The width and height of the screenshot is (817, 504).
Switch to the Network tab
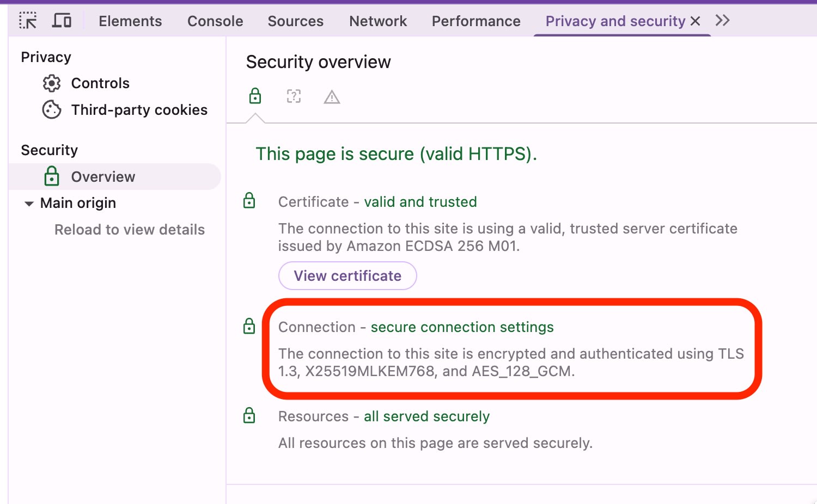pos(377,21)
